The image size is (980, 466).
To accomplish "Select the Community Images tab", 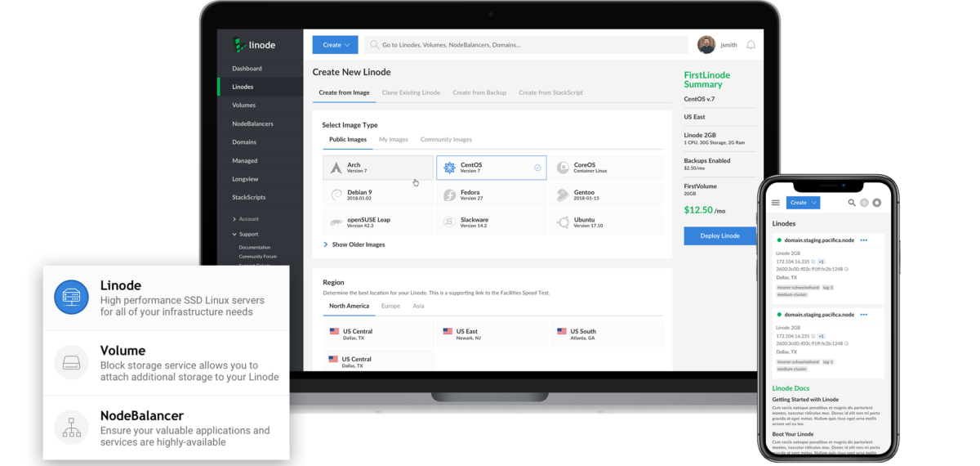I will [446, 140].
